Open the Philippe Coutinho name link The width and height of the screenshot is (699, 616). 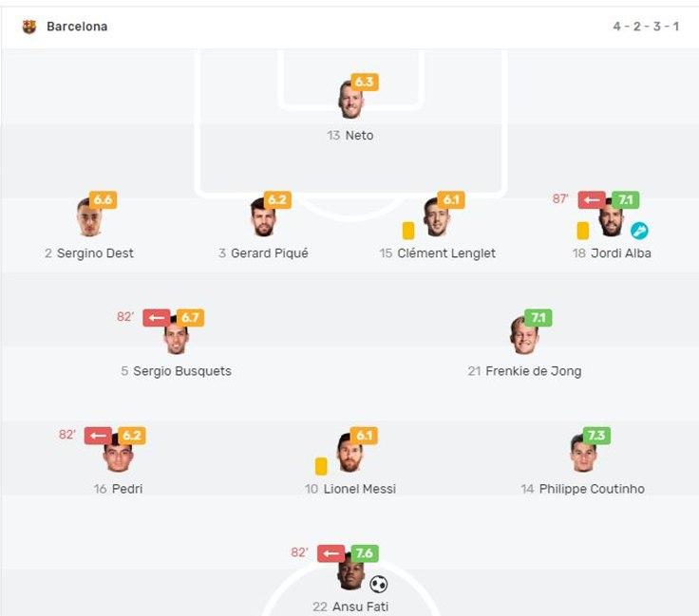coord(592,489)
